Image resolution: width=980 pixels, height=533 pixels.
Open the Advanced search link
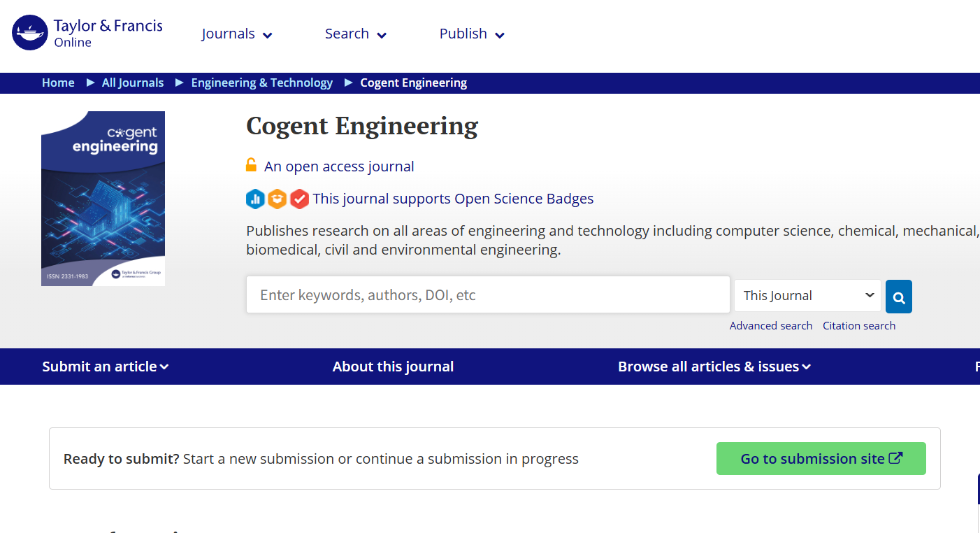[770, 325]
